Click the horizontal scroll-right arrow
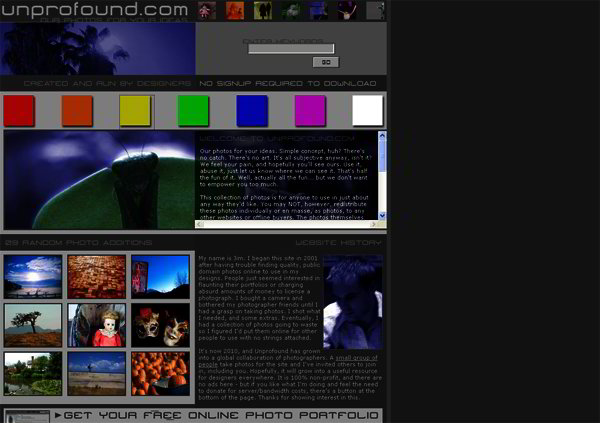Screen dimensions: 600x423 tap(373, 224)
